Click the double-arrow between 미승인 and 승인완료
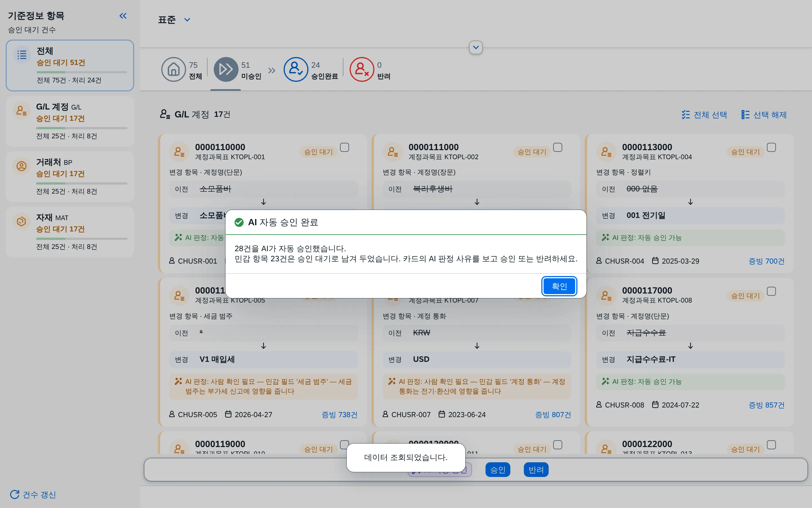The image size is (812, 508). point(272,71)
